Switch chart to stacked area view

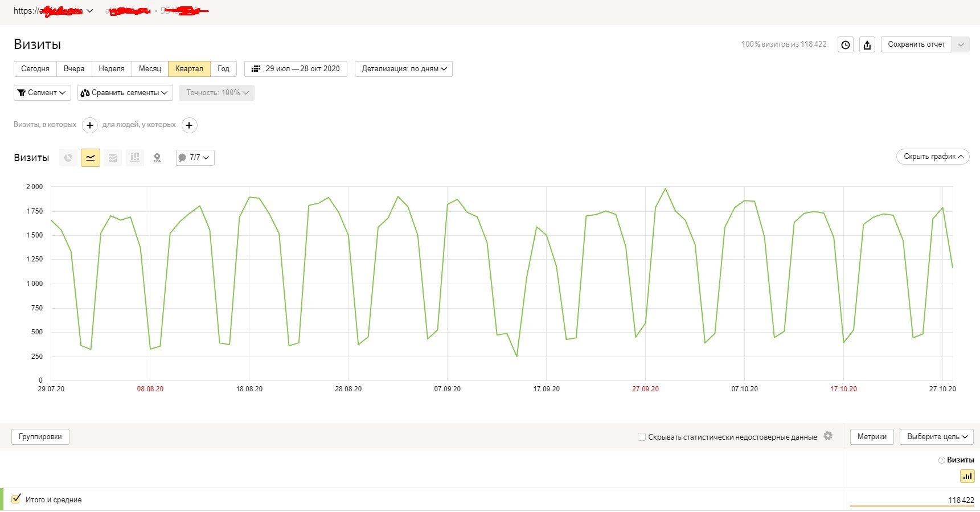113,158
